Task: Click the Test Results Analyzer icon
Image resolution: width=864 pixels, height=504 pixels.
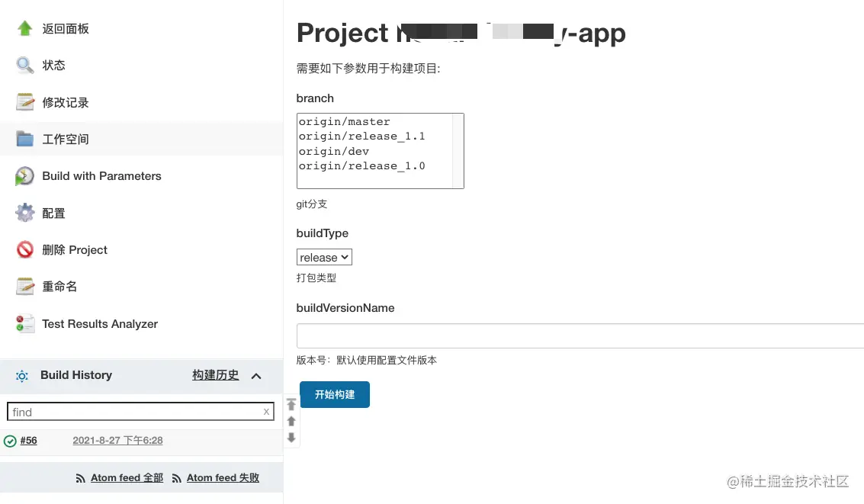Action: pyautogui.click(x=25, y=323)
